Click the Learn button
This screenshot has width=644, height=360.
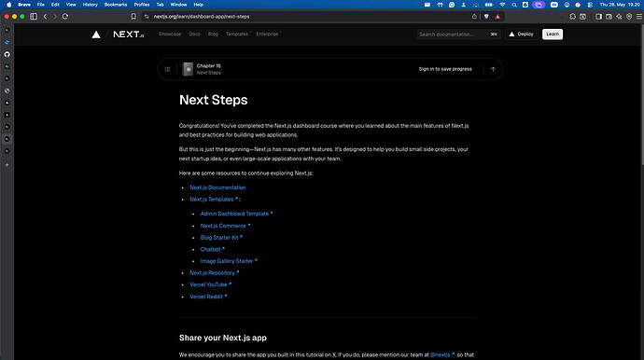click(x=553, y=35)
